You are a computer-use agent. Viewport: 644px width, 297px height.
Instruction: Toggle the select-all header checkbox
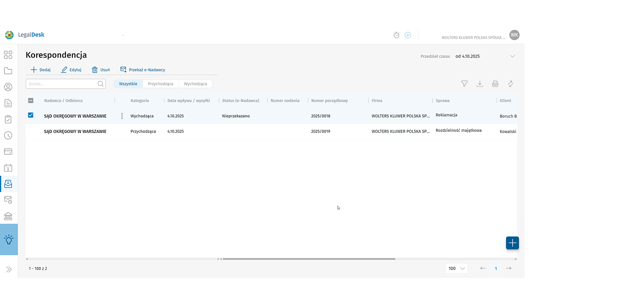pos(31,101)
